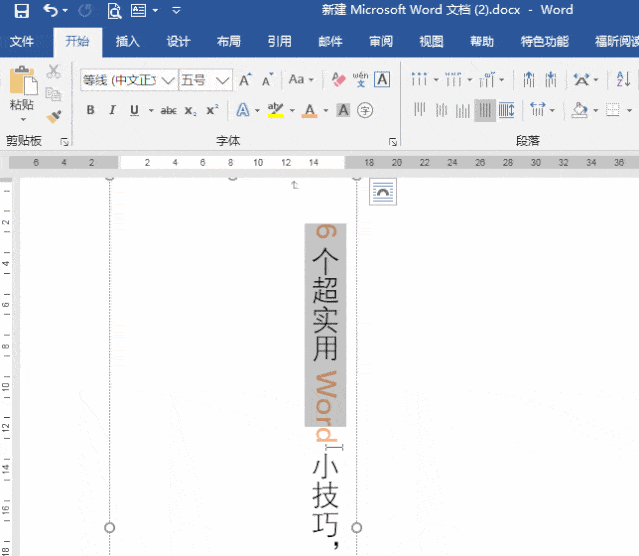The height and width of the screenshot is (556, 639).
Task: Click the 粘贴 paste button
Action: (22, 94)
